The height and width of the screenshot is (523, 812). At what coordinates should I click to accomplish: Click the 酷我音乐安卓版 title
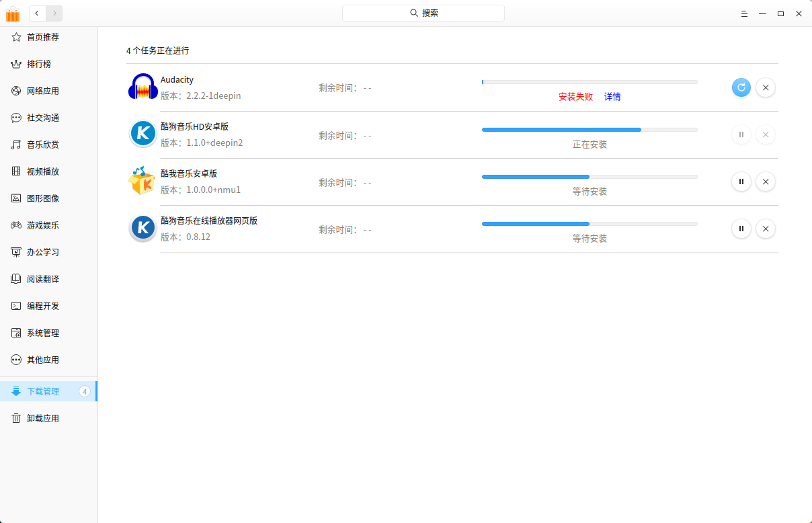189,173
